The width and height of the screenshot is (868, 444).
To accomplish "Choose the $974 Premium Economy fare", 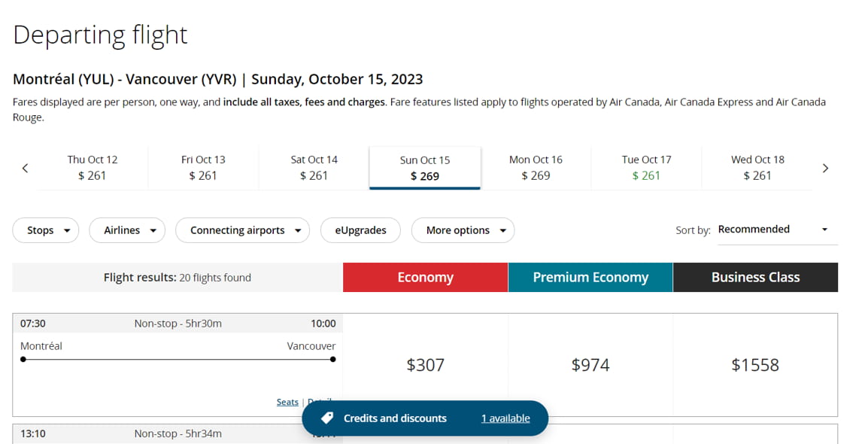I will pyautogui.click(x=590, y=365).
